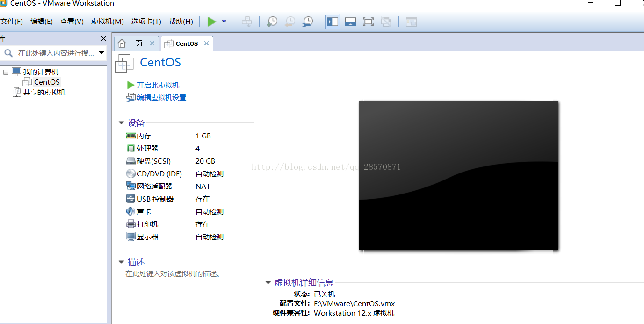Collapse the 虚拟机详细信息 section
Screen dimensions: 644x324
click(268, 282)
